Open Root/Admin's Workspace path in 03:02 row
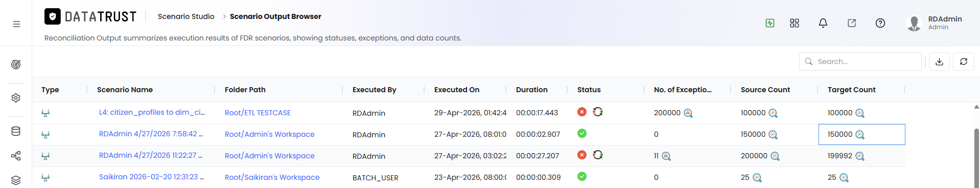Screen dimensions: 980x188 tap(270, 156)
